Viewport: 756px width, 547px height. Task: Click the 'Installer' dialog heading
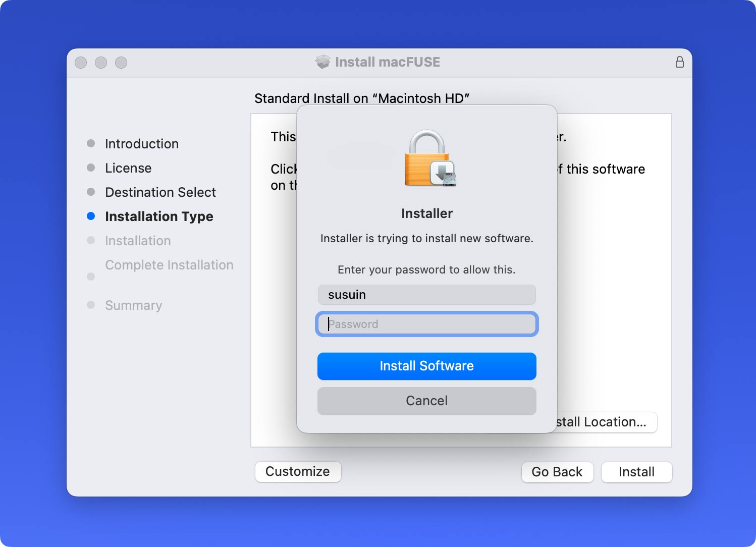[x=427, y=213]
